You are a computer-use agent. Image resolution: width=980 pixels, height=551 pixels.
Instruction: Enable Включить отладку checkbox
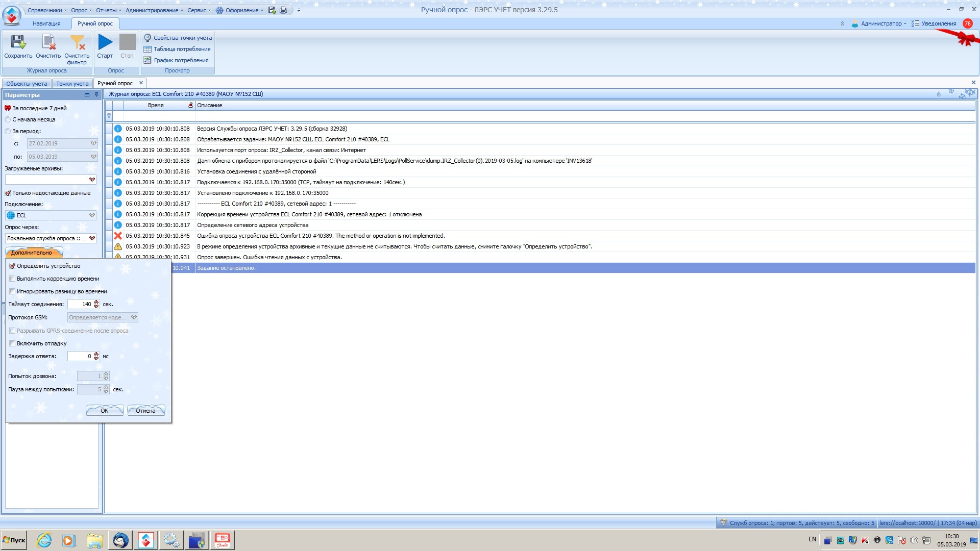coord(12,343)
